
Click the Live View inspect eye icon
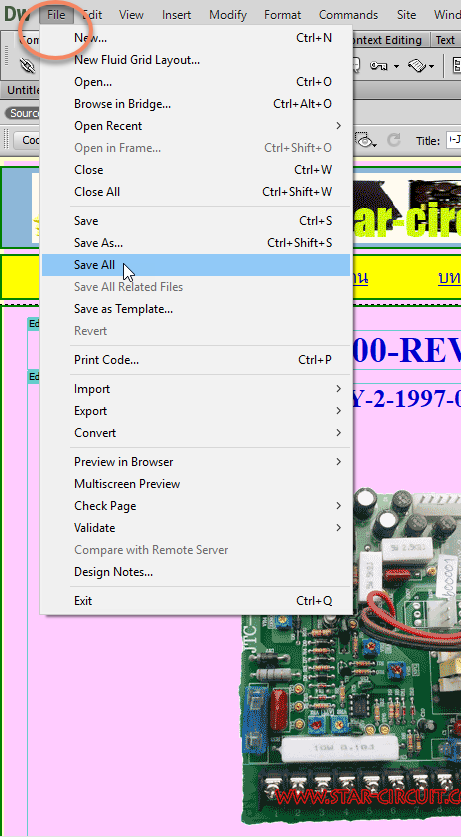(x=366, y=140)
